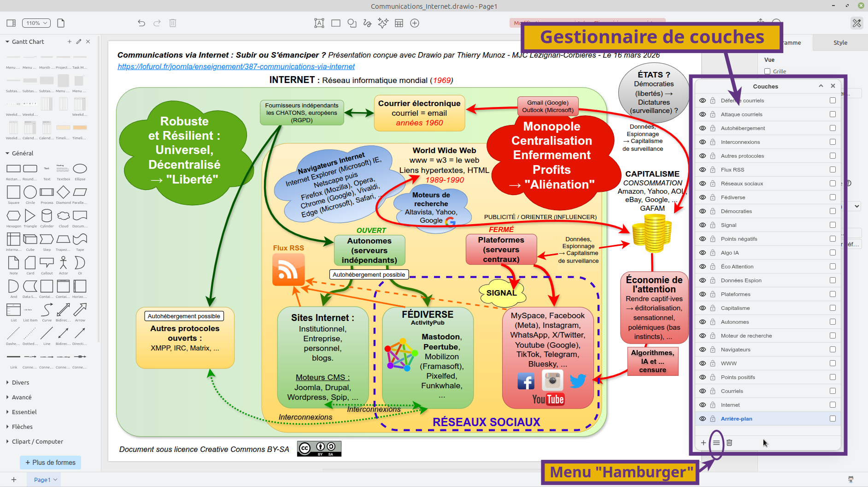Toggle lock on Flux RSS layer
The height and width of the screenshot is (487, 868).
point(713,170)
